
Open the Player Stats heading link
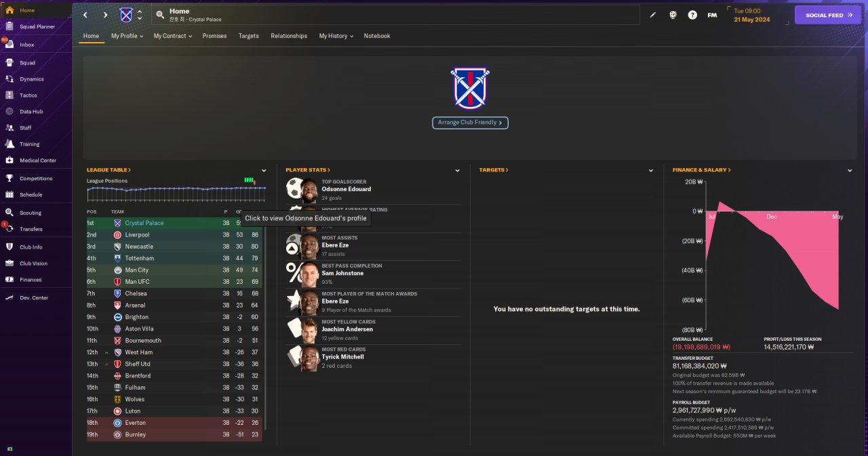308,170
